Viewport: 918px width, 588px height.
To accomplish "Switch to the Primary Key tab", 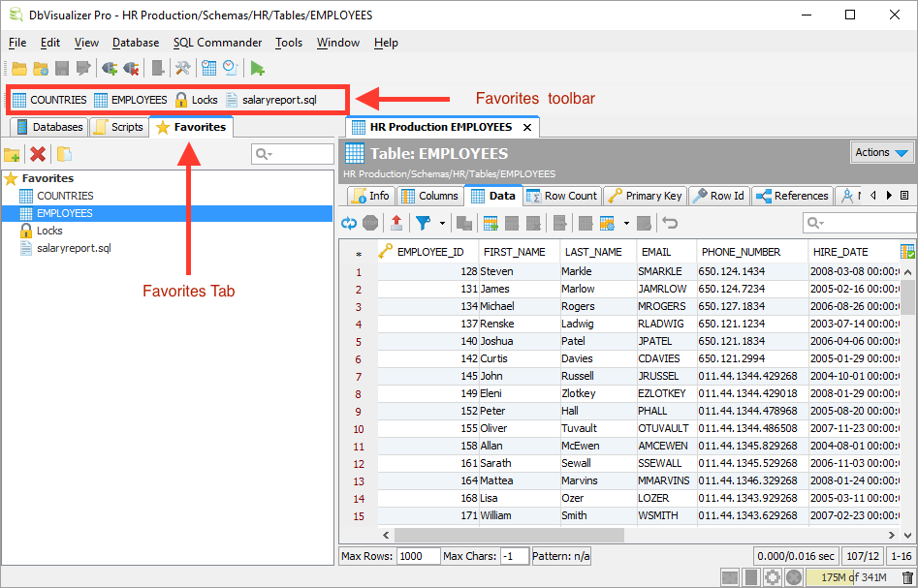I will pyautogui.click(x=645, y=196).
